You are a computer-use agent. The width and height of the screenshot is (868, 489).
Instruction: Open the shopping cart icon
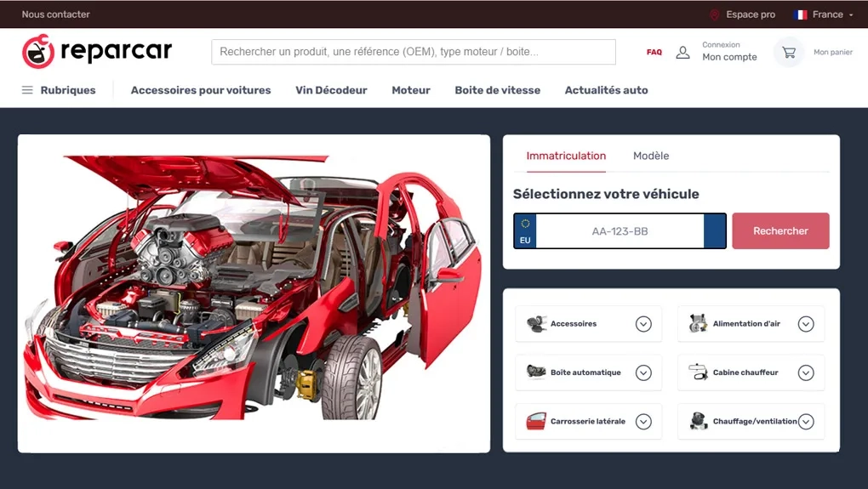[788, 52]
